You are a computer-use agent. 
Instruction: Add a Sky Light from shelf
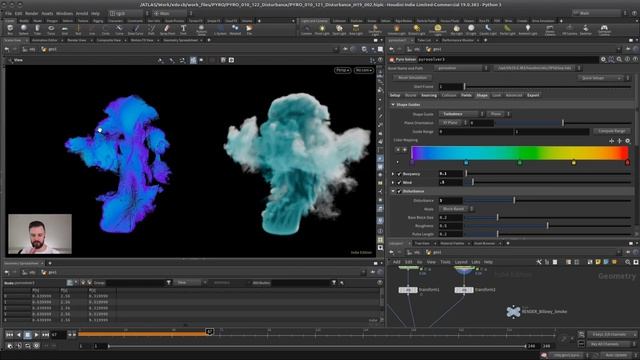coord(456,30)
